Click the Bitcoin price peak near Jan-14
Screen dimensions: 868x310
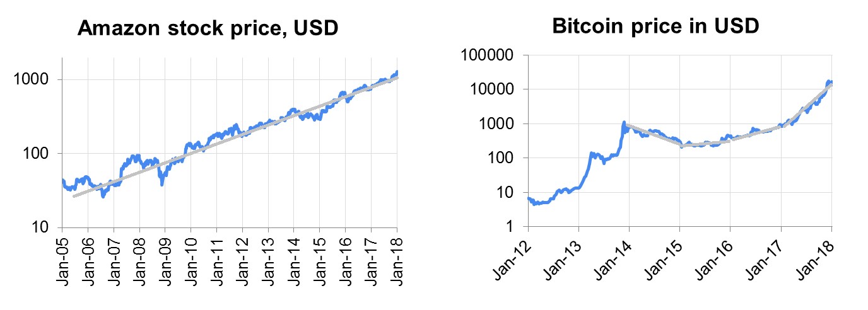click(624, 122)
